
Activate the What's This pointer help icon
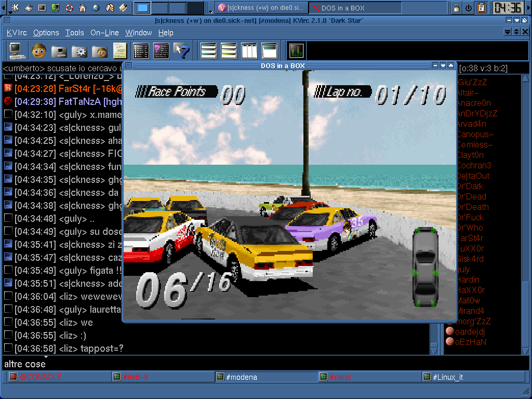tap(181, 51)
